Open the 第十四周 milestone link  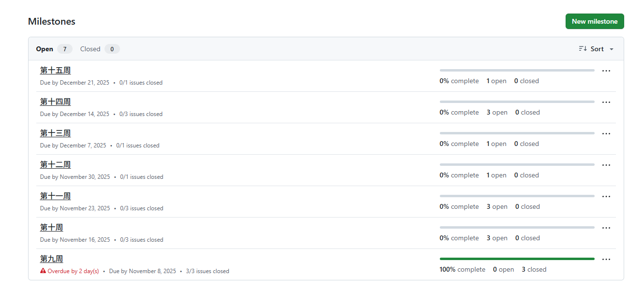tap(55, 102)
